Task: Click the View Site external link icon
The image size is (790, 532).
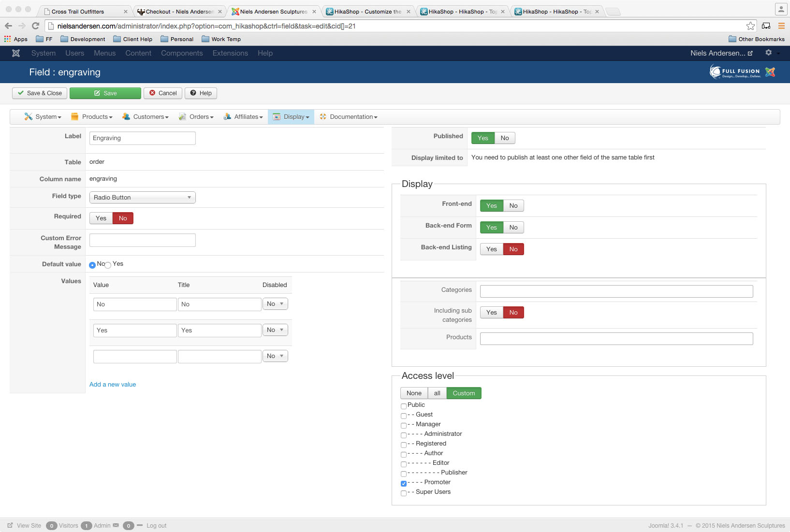Action: point(10,526)
